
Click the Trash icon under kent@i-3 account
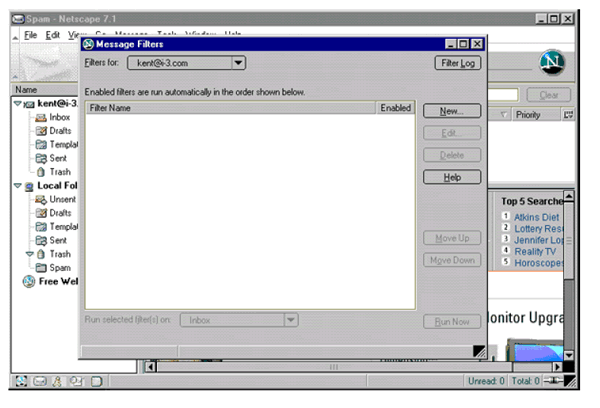(41, 172)
